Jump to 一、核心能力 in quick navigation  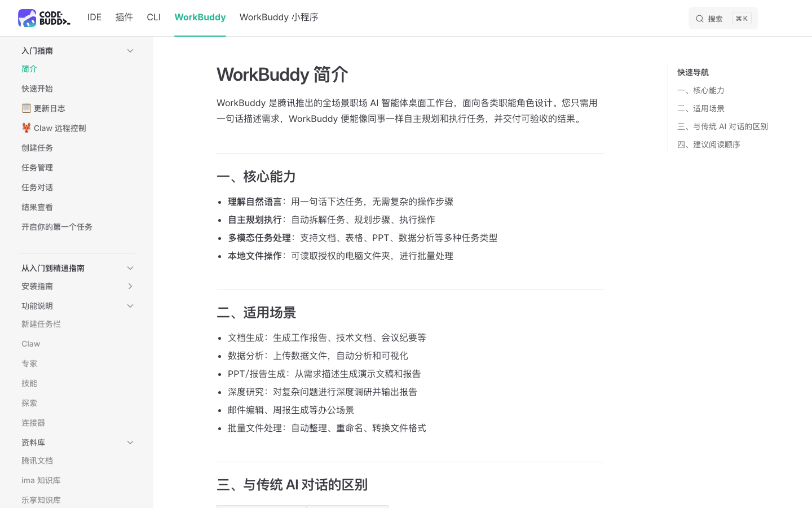[x=700, y=90]
